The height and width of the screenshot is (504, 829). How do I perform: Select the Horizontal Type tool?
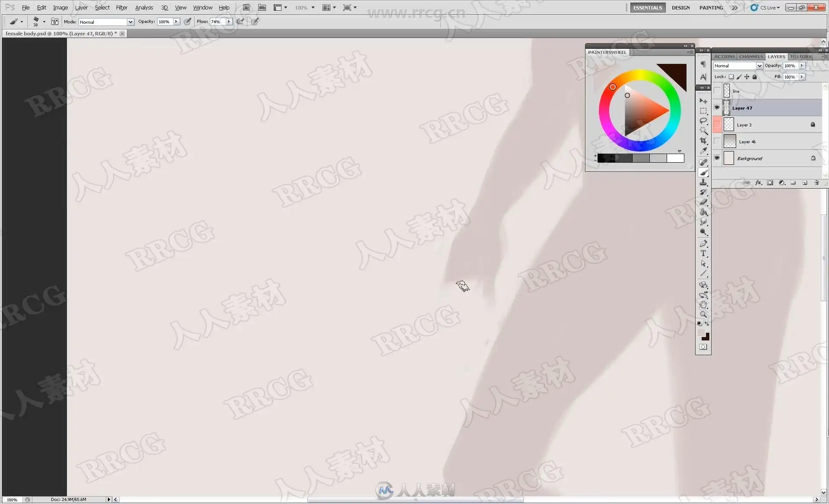pyautogui.click(x=703, y=253)
